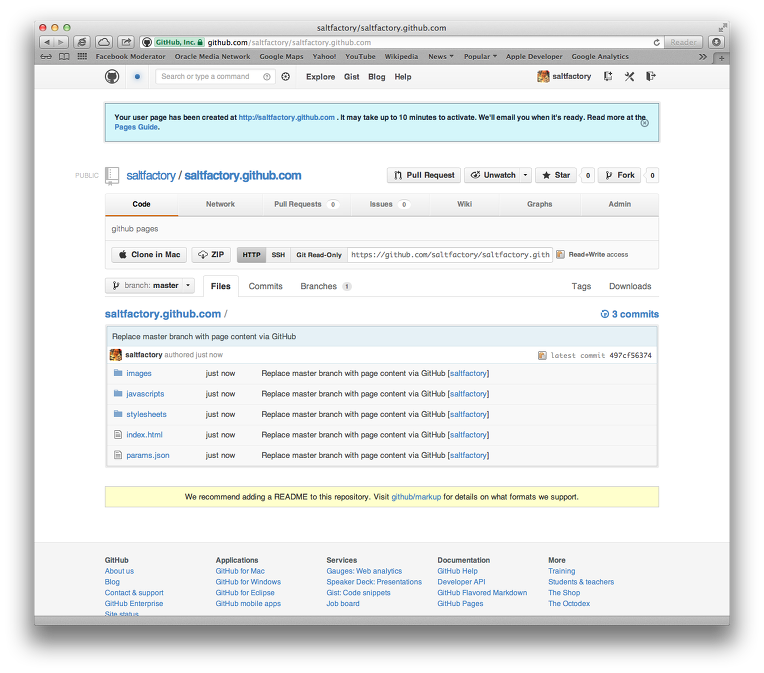764x673 pixels.
Task: Switch to the Commits subtab
Action: 266,286
